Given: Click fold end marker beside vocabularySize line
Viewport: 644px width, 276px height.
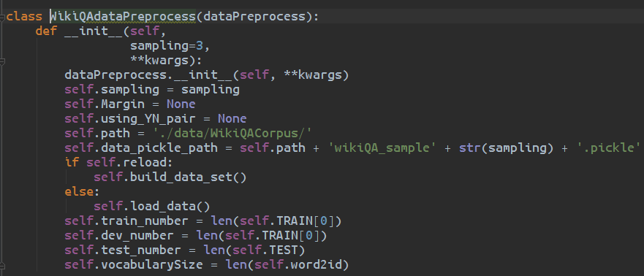Looking at the screenshot, I should [x=2, y=265].
